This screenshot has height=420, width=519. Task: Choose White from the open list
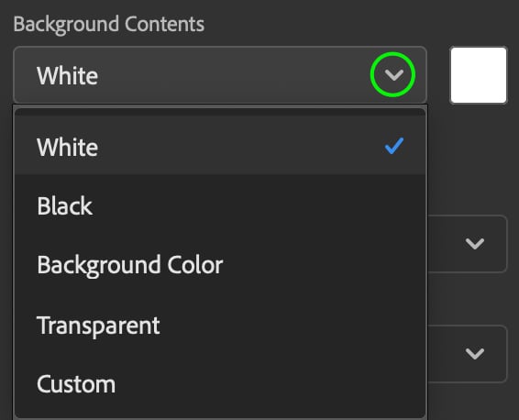pos(220,146)
